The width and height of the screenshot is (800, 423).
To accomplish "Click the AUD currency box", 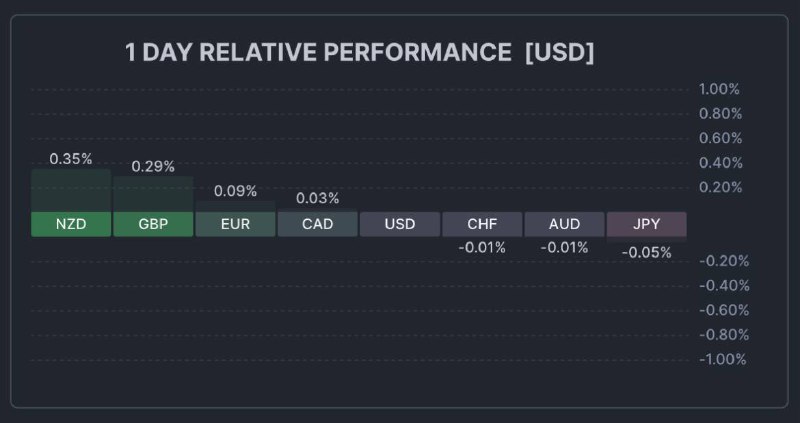I will pos(564,224).
